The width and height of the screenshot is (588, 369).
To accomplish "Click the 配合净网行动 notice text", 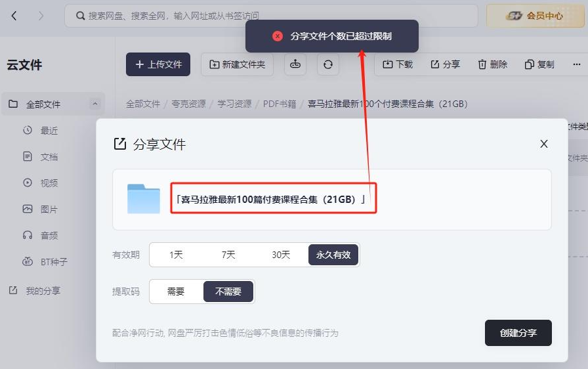I will (x=225, y=333).
